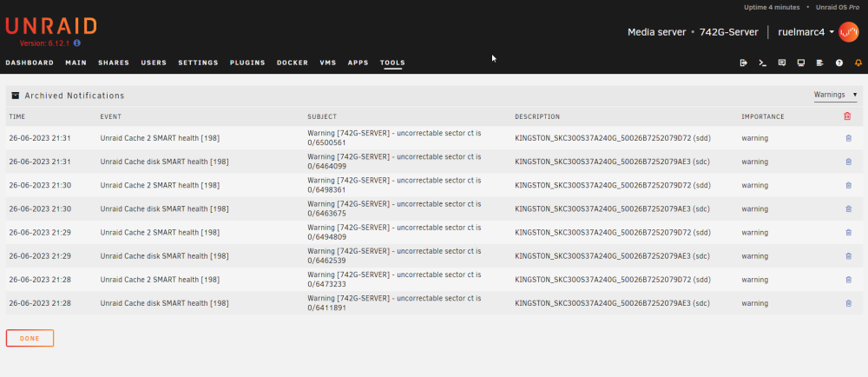The image size is (868, 377).
Task: Click the Event column header
Action: (111, 116)
